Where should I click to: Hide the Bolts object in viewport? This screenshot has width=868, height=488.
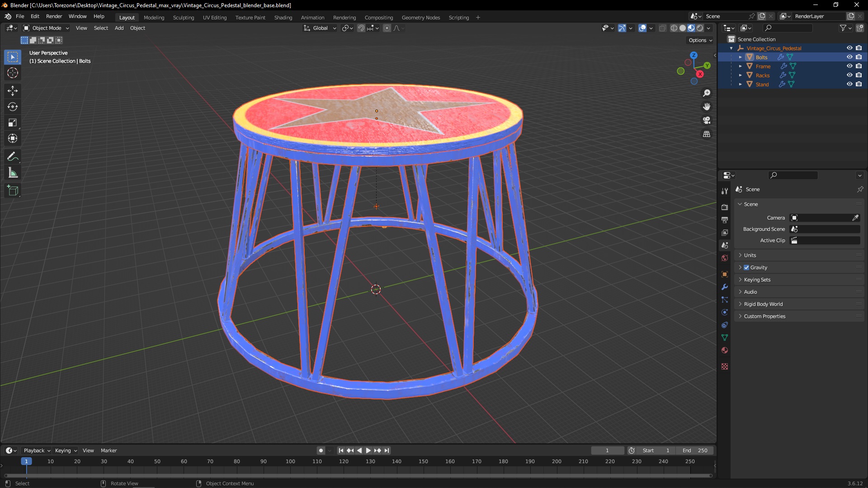click(849, 57)
